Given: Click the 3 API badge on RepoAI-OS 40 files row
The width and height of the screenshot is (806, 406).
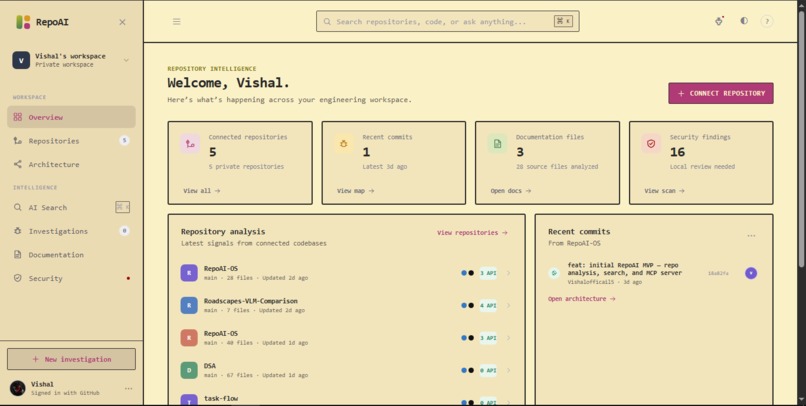Looking at the screenshot, I should pos(488,338).
